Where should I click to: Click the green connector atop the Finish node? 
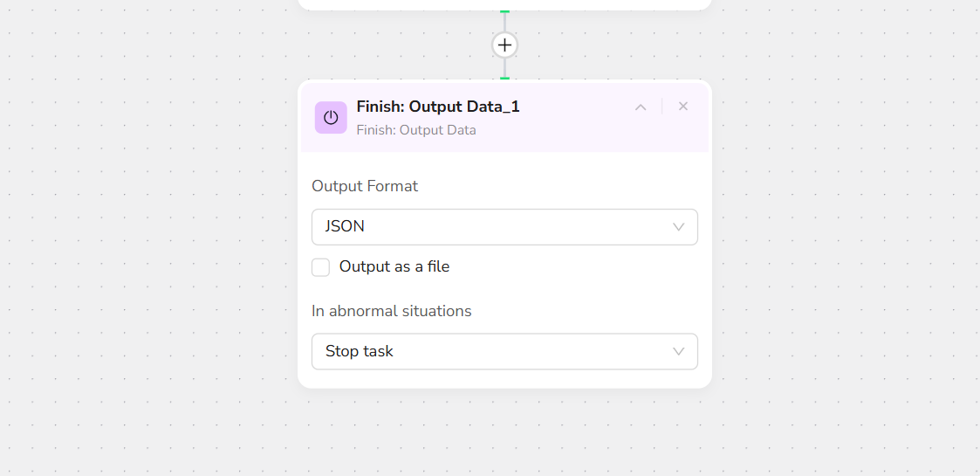504,79
